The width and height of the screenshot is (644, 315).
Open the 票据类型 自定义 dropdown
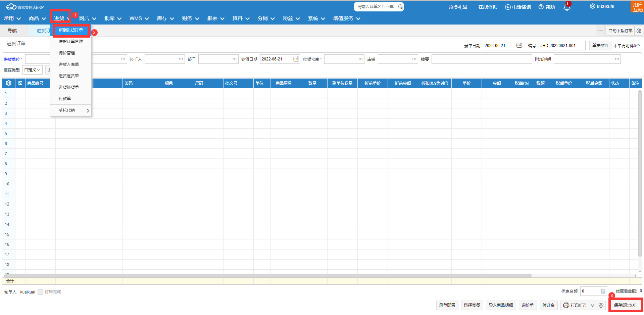(x=33, y=70)
